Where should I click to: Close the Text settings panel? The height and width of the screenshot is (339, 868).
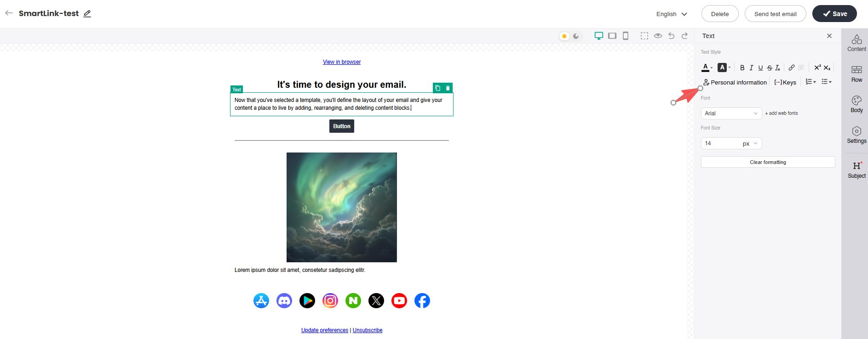tap(829, 36)
